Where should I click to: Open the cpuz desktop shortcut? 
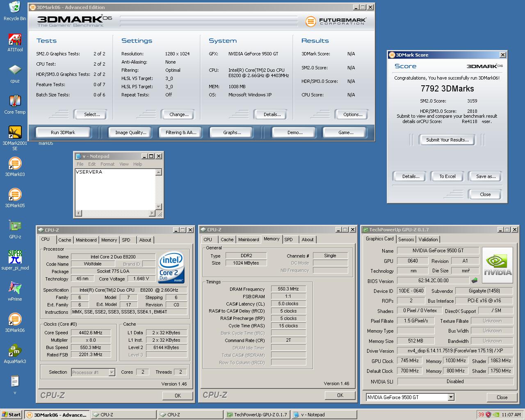click(x=15, y=73)
